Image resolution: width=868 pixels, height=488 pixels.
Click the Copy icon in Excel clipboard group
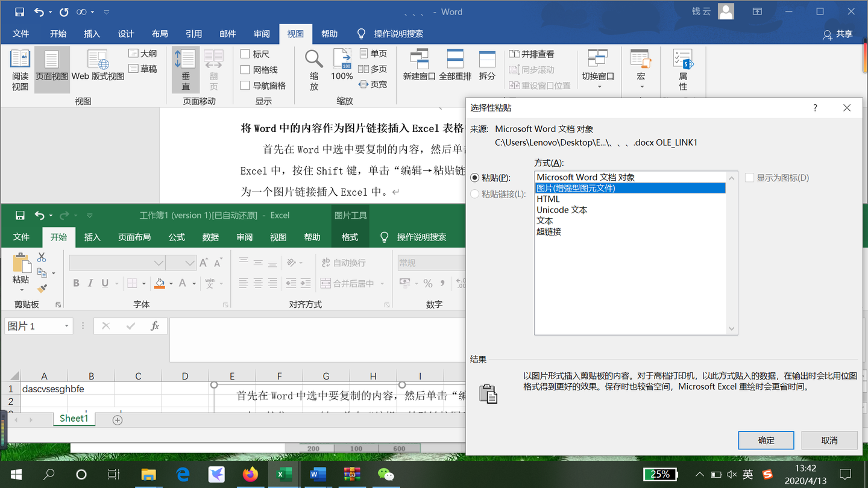pos(42,273)
